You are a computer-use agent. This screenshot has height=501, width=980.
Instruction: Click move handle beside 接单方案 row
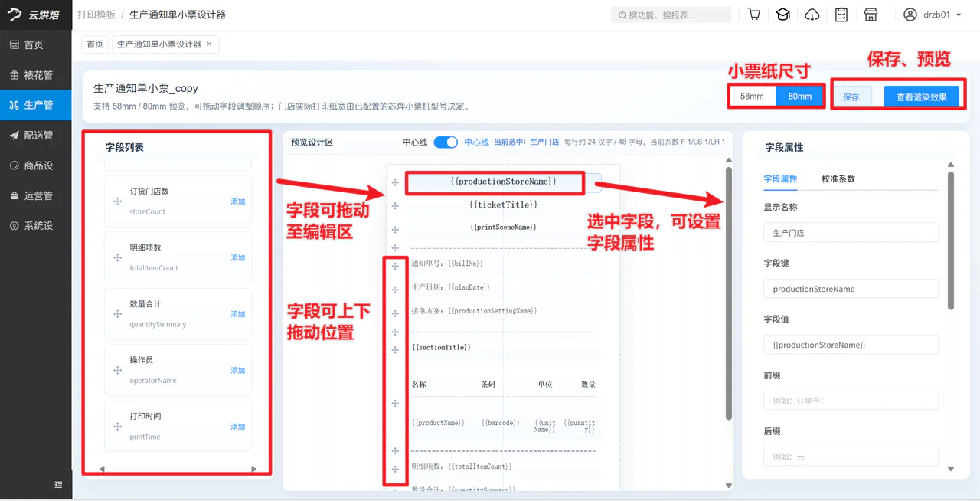click(395, 313)
